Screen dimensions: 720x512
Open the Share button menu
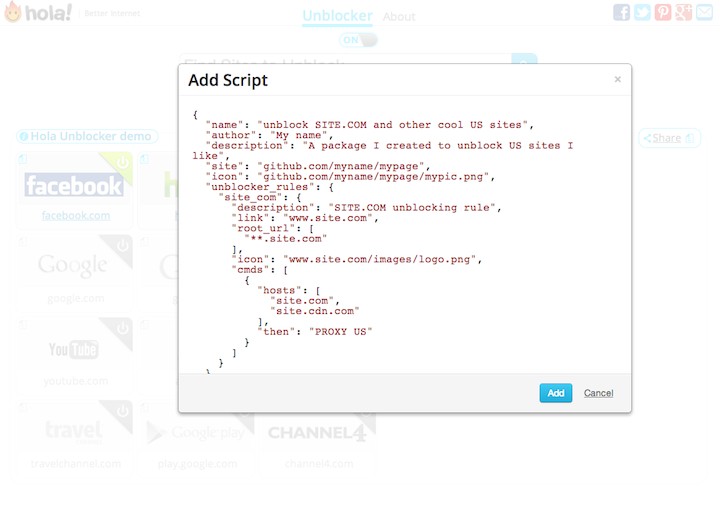click(x=667, y=138)
